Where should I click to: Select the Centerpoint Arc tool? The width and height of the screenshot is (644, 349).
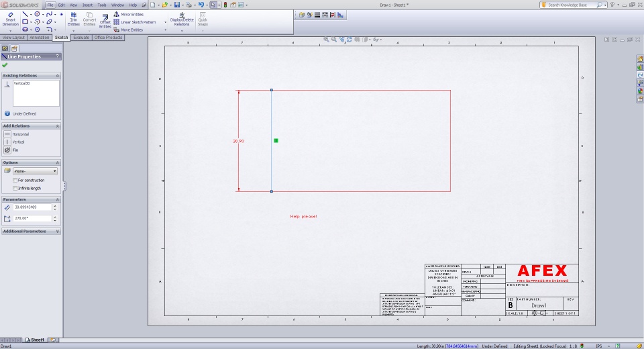[37, 21]
